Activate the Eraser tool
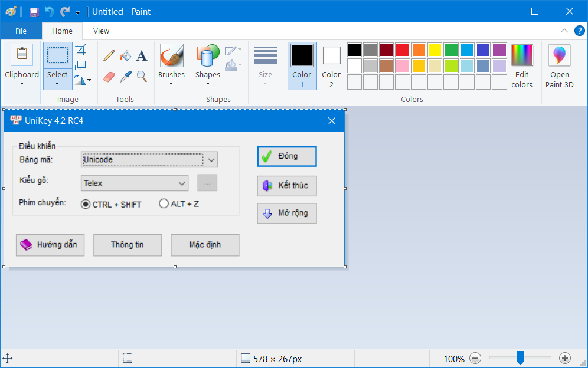The image size is (588, 368). (109, 76)
